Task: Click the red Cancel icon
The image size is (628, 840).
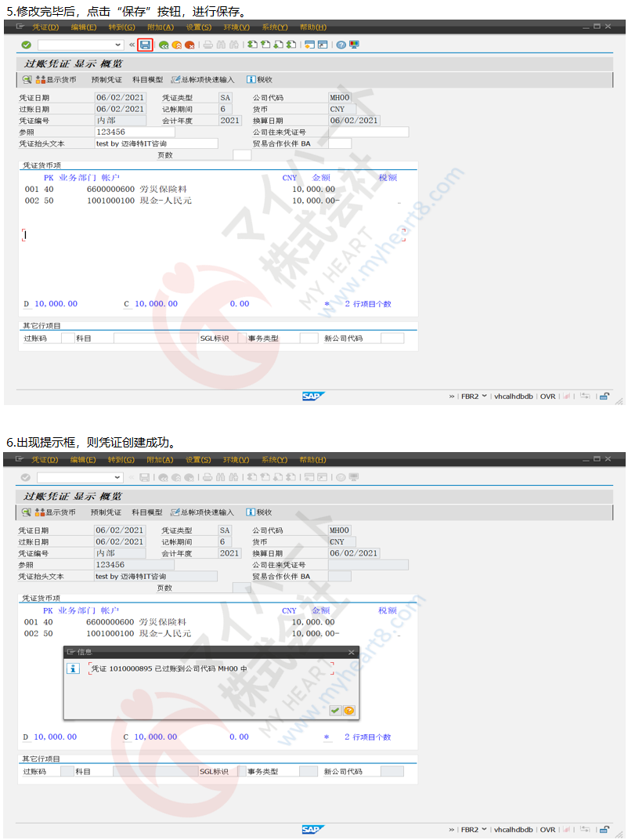Action: [191, 45]
